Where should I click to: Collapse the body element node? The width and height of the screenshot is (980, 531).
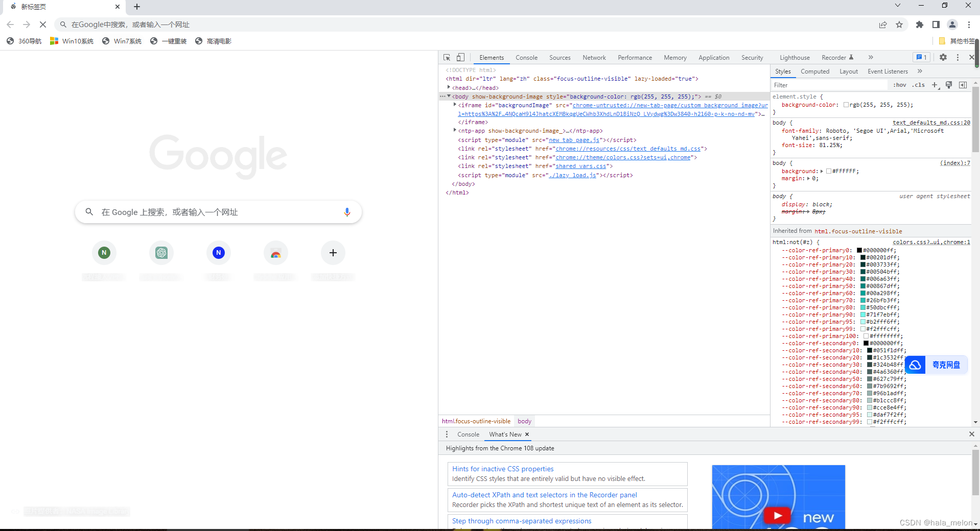click(x=449, y=96)
